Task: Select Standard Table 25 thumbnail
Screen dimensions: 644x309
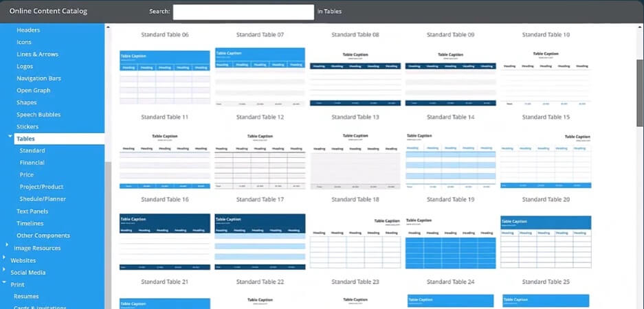Action: [x=546, y=301]
